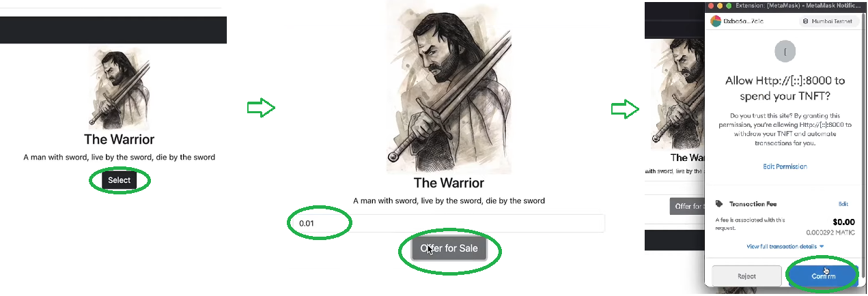Click the Select button under The Warrior
Viewport: 868px width, 296px height.
pyautogui.click(x=119, y=180)
